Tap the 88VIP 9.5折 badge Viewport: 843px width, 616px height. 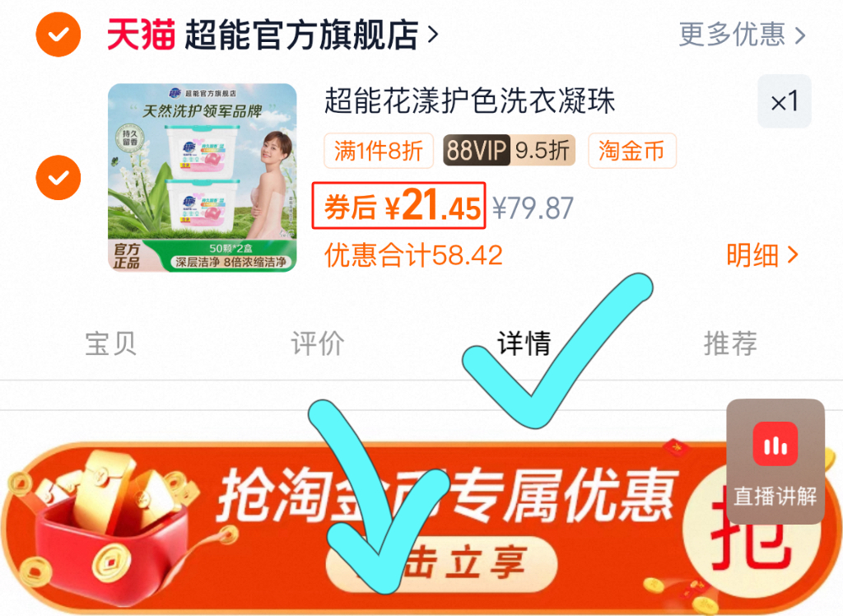pyautogui.click(x=509, y=150)
